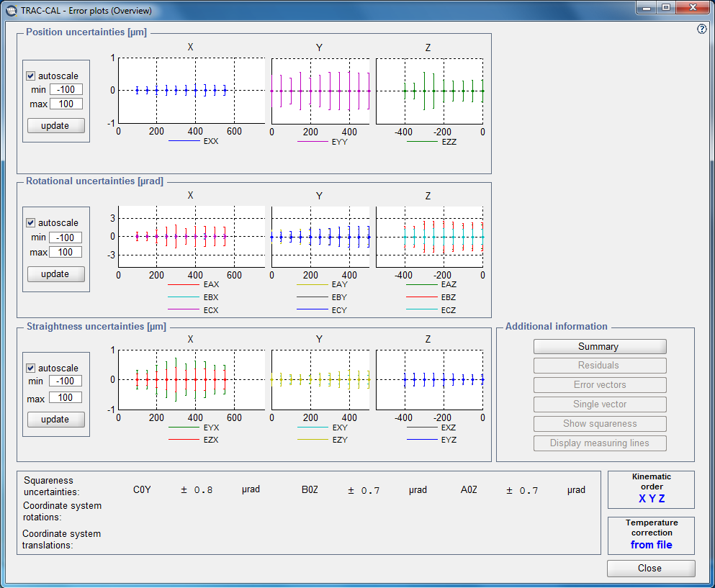The image size is (715, 588).
Task: Toggle autoscale for Position uncertainties
Action: point(30,76)
